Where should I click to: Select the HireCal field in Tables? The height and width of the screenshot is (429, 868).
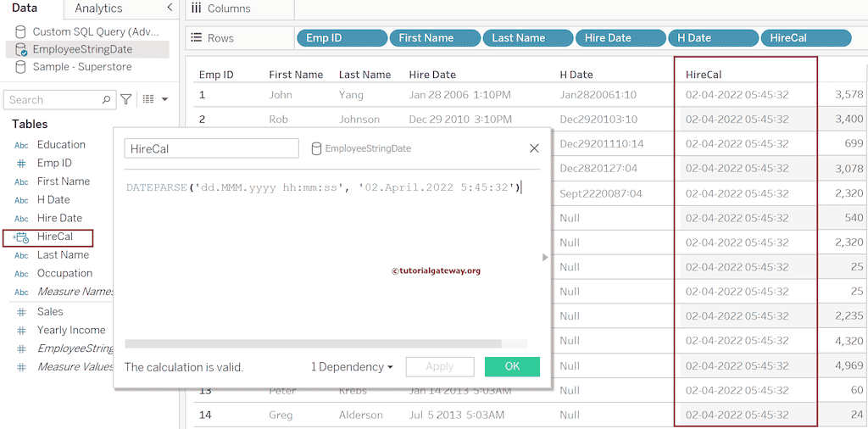(55, 237)
